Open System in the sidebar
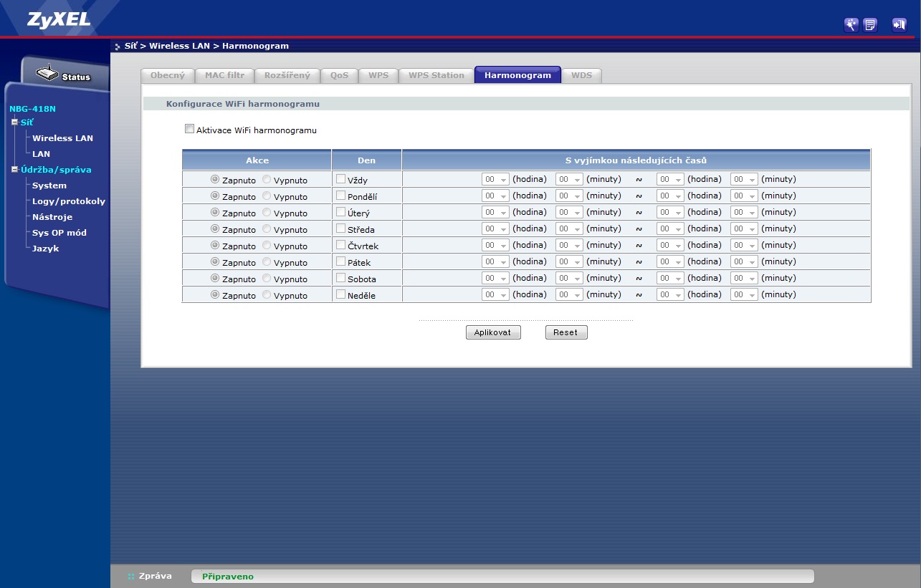The image size is (921, 588). 49,185
